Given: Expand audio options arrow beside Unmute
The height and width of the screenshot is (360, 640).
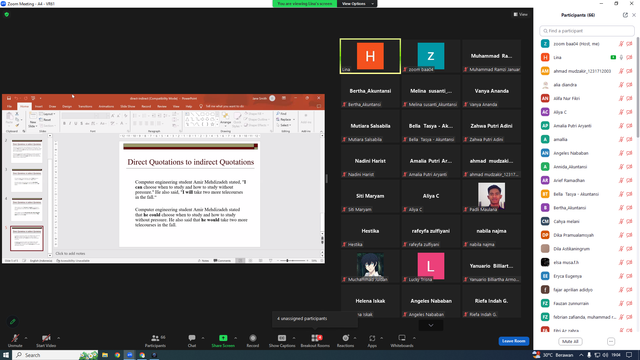Looking at the screenshot, I should [x=26, y=338].
